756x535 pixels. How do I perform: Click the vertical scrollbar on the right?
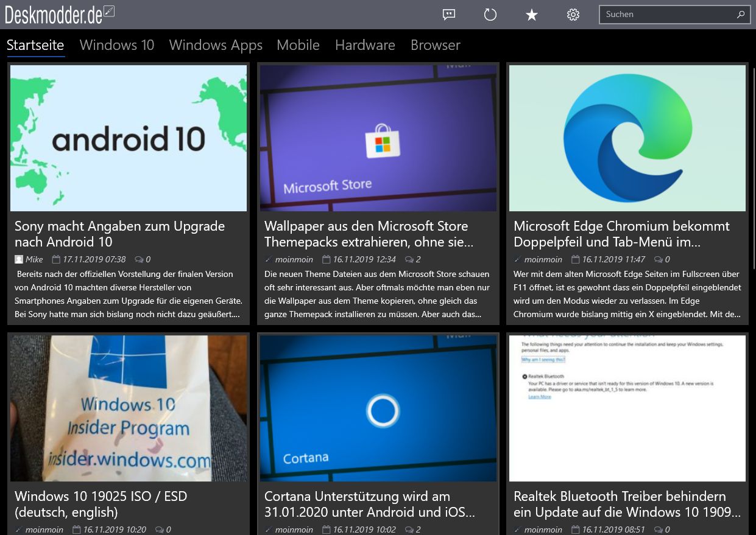[x=754, y=167]
